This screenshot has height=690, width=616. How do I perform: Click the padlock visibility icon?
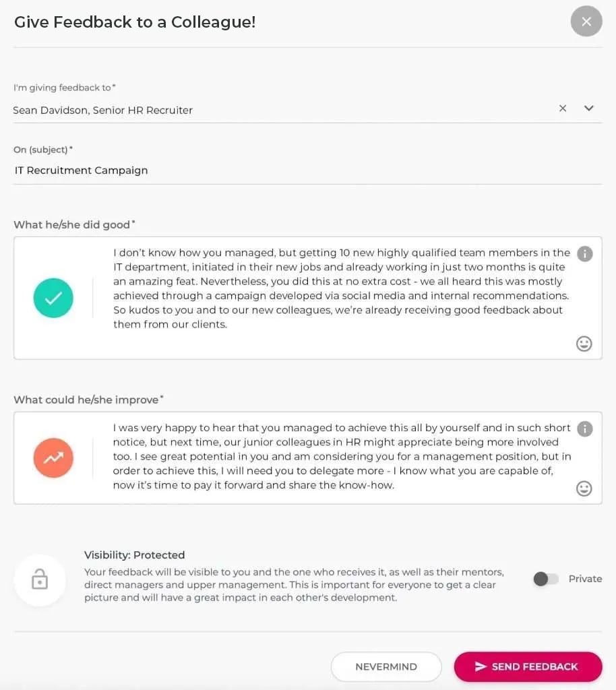coord(40,580)
